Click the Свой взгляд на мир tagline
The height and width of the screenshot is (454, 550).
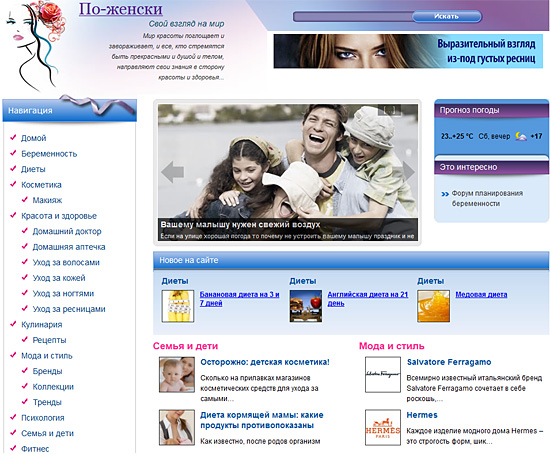pos(186,24)
